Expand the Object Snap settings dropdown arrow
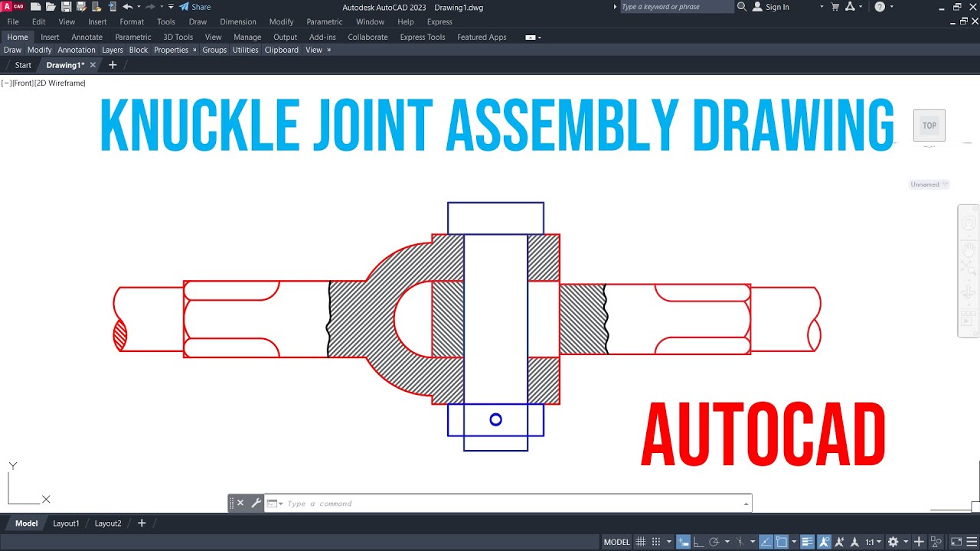The height and width of the screenshot is (551, 980). [794, 542]
